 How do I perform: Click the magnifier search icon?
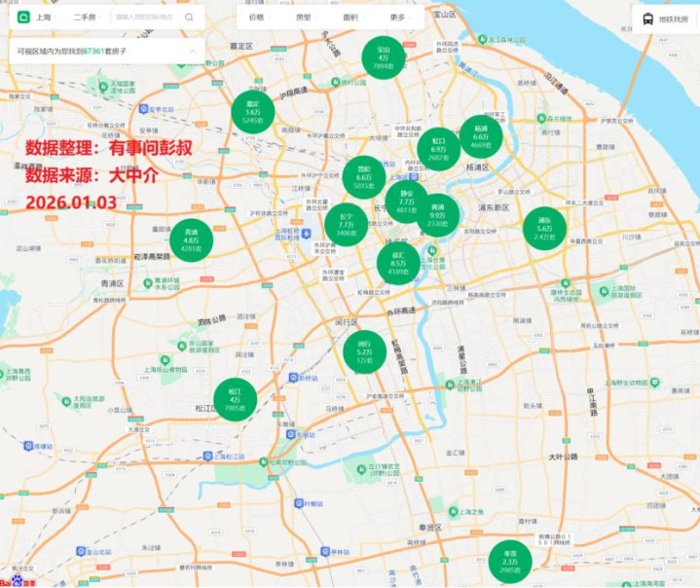[x=189, y=18]
